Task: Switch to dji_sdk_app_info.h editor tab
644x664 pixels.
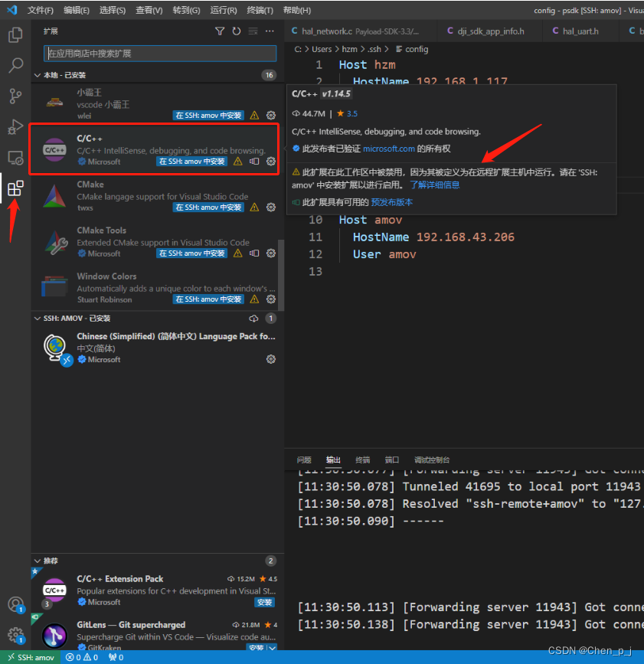Action: [x=490, y=31]
